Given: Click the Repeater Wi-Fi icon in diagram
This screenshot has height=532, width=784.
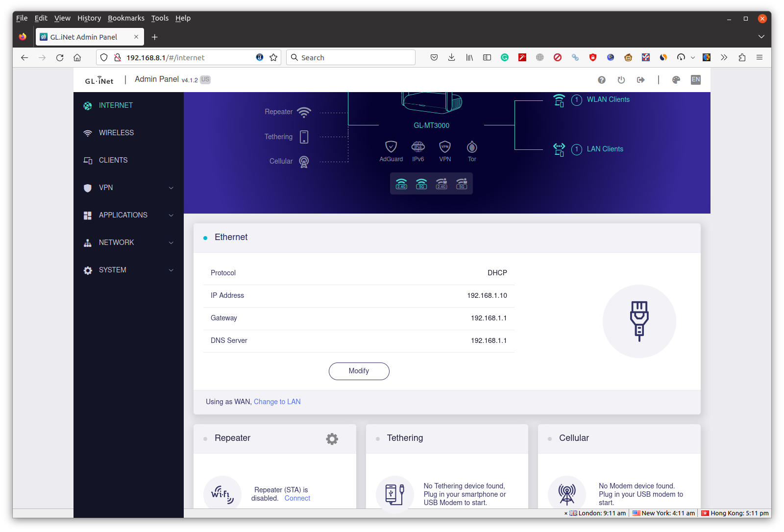Looking at the screenshot, I should [x=304, y=113].
